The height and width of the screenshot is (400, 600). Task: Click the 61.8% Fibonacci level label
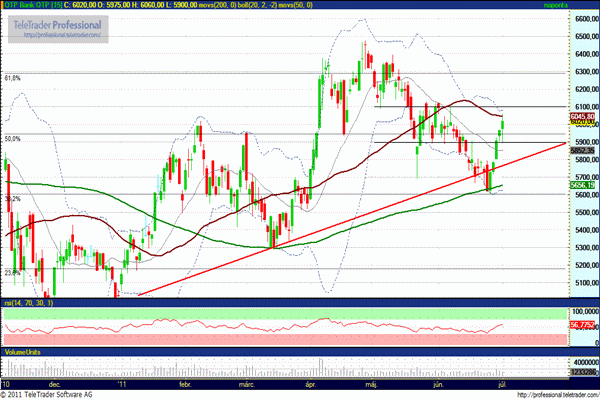(x=13, y=77)
